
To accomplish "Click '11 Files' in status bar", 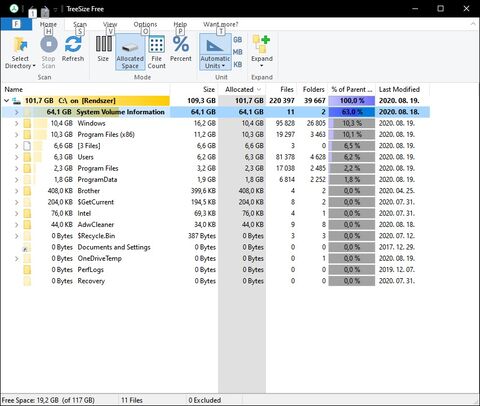I will (132, 400).
